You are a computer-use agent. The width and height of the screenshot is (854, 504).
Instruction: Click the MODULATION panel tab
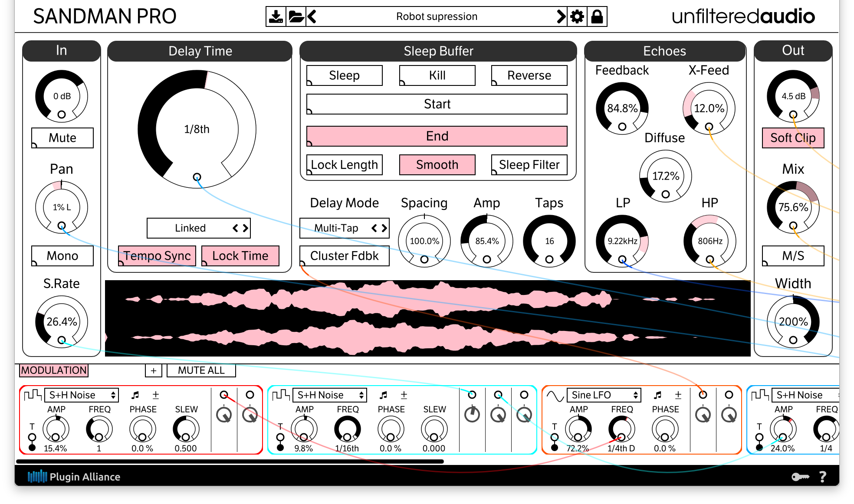click(x=54, y=370)
